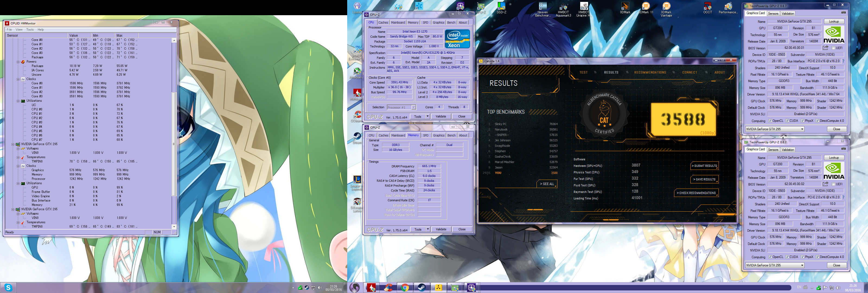
Task: Open the RECOMMENDATIONS tab in Catzilla
Action: point(650,72)
